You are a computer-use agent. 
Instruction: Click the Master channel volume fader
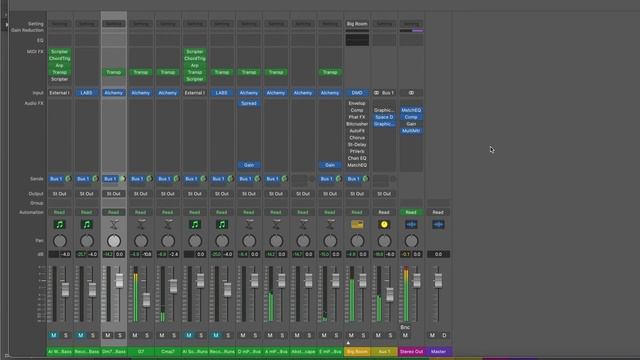click(438, 280)
